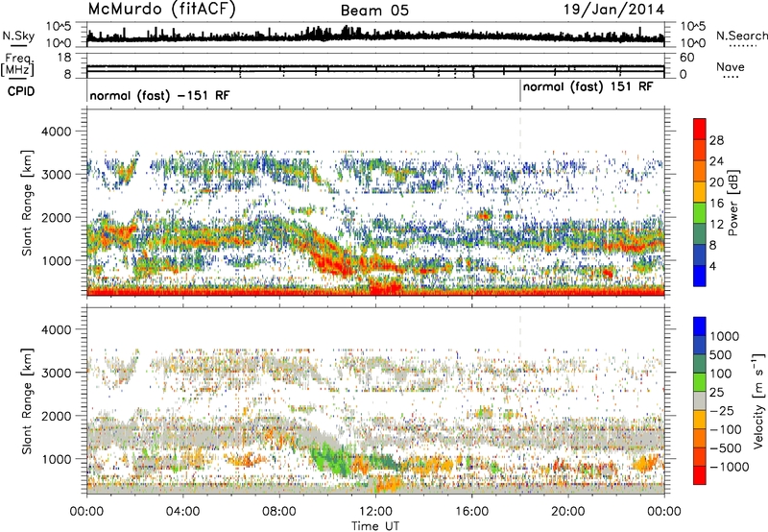This screenshot has height=532, width=768.
Task: Click the 'McMurdo (fitACF)' title text
Action: [x=161, y=10]
